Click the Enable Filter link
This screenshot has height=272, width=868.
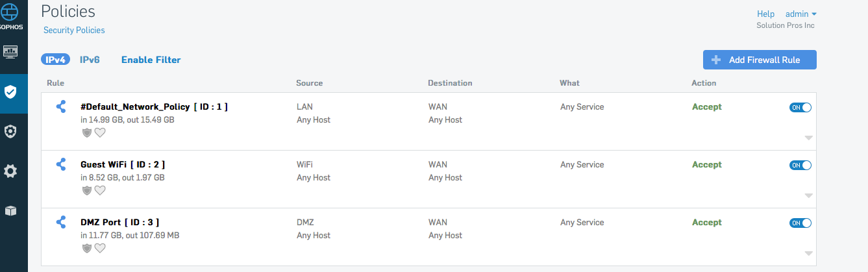point(151,60)
